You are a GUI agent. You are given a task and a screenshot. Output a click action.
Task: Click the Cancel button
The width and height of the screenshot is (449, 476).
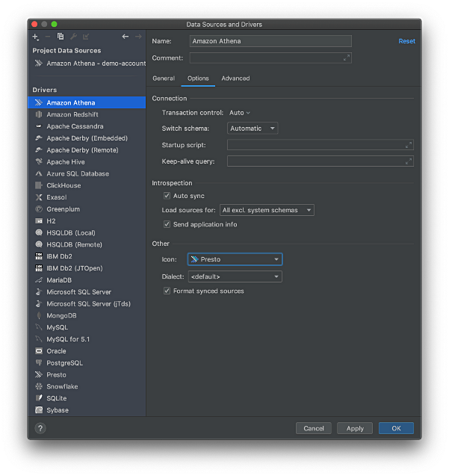pyautogui.click(x=314, y=428)
